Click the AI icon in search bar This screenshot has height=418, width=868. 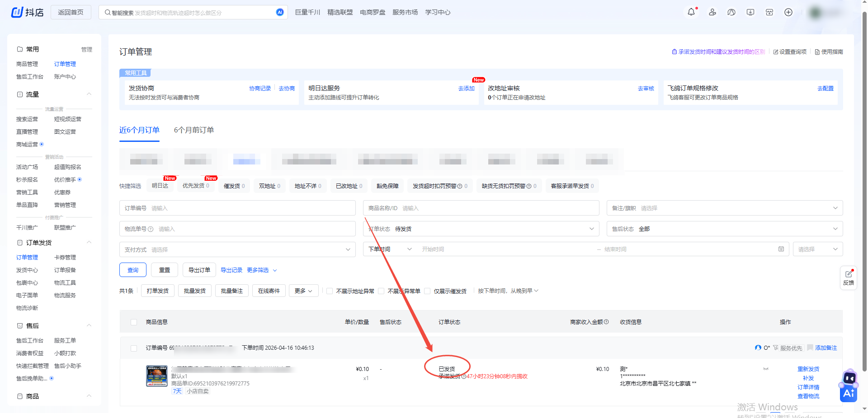280,12
